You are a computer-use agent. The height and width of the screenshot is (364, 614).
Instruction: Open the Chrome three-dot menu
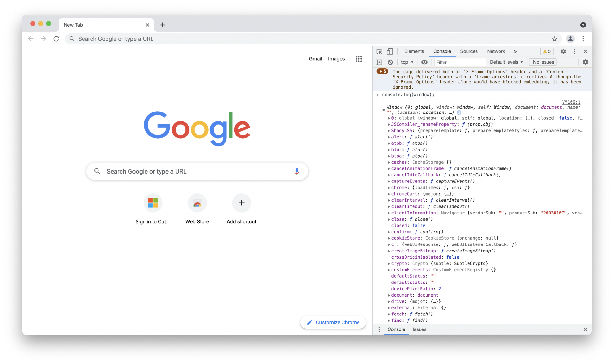point(583,39)
